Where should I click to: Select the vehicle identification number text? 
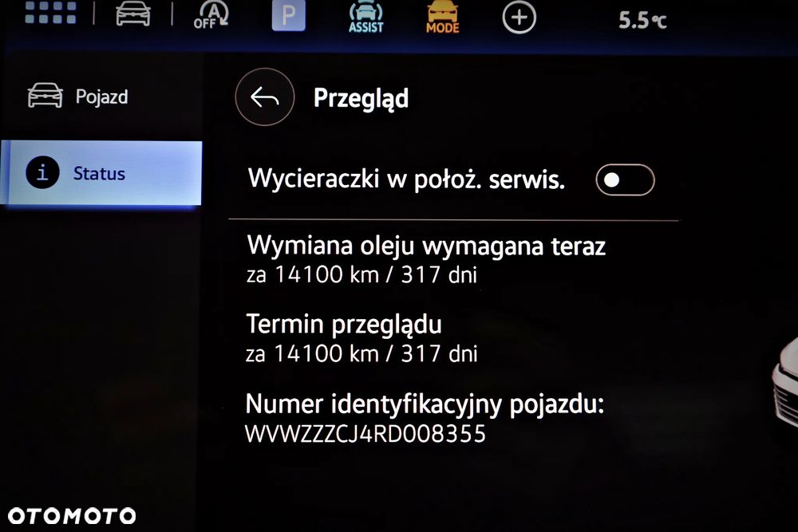[x=365, y=434]
